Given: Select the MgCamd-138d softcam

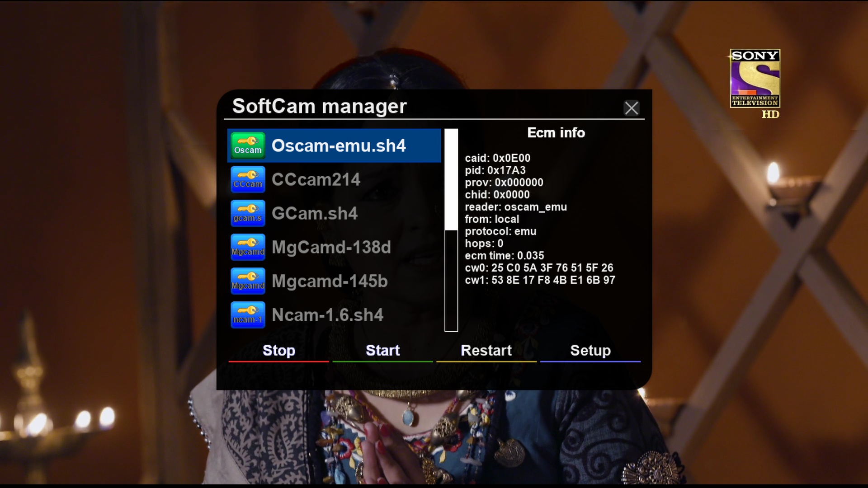Looking at the screenshot, I should tap(331, 247).
